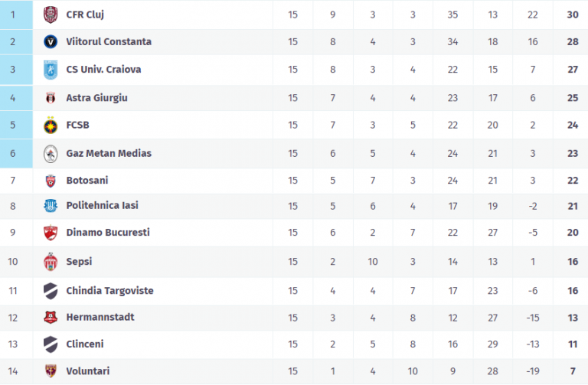Select the CS Univ. Craiova crest icon
The height and width of the screenshot is (385, 588).
[x=51, y=70]
